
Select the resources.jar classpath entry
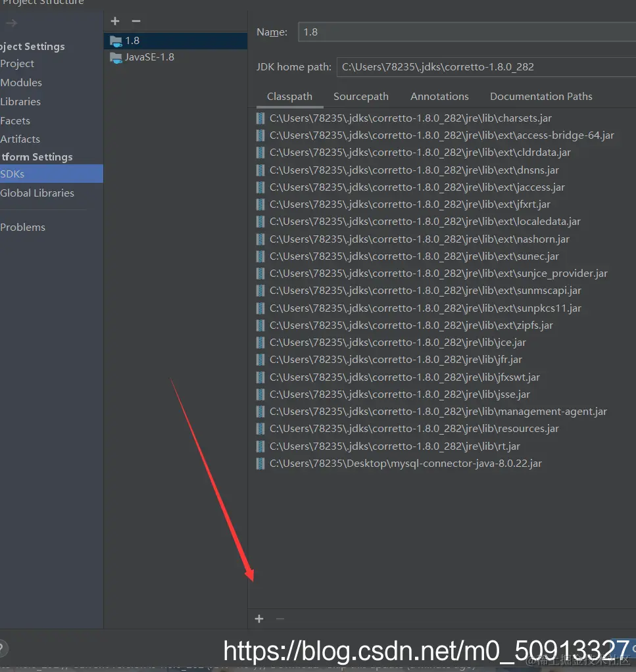pos(414,429)
